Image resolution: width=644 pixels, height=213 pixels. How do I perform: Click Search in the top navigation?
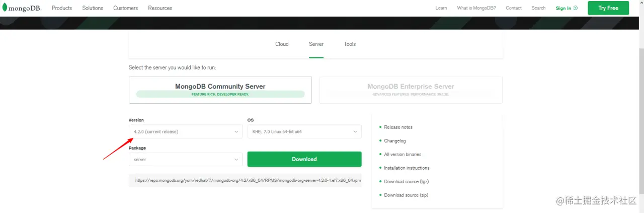coord(538,8)
